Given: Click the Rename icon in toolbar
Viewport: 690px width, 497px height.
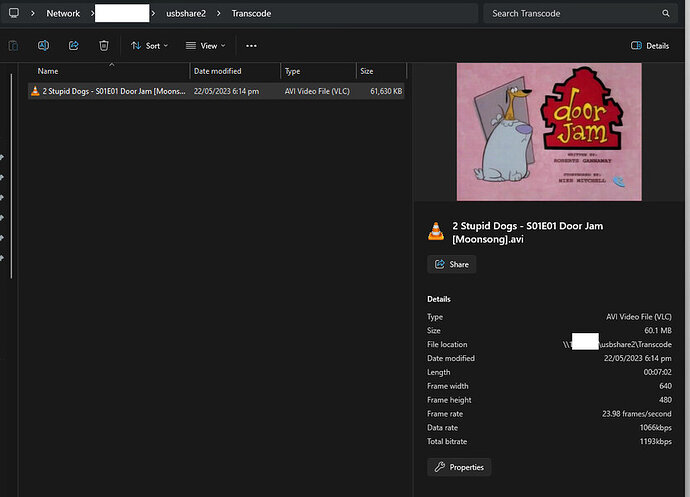Looking at the screenshot, I should [43, 45].
